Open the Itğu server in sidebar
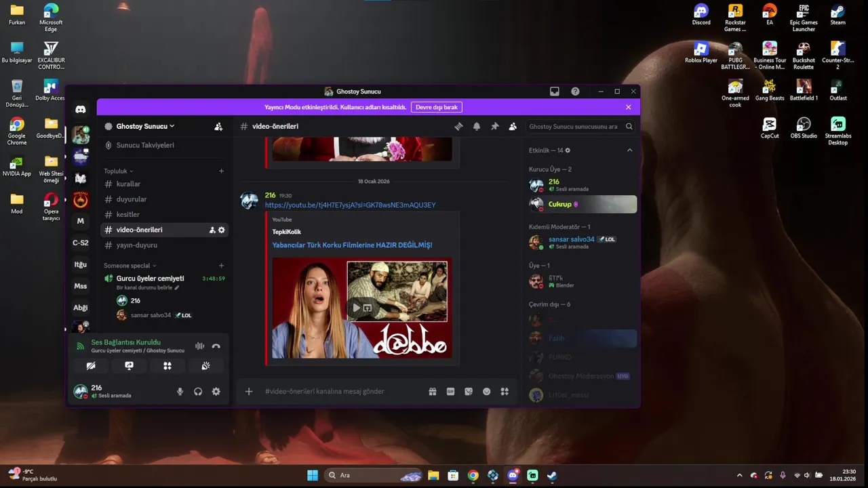Screen dimensions: 868x488 [81, 264]
